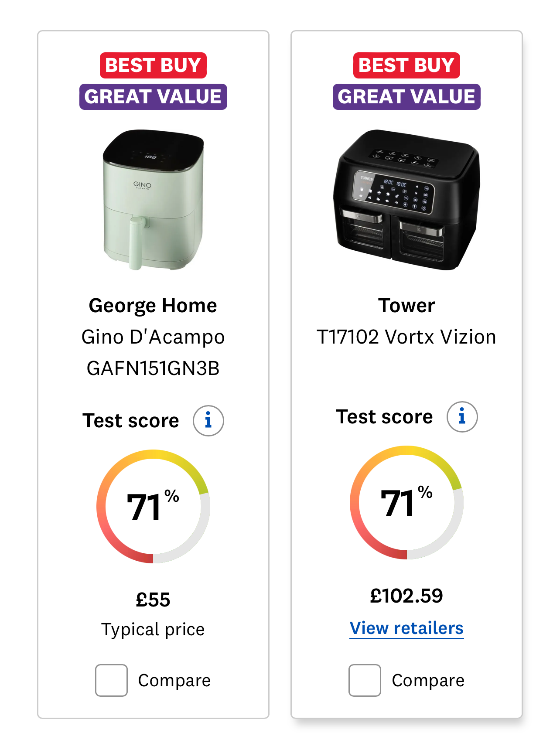Click the Great Value badge on Tower card
Viewport: 560px width, 753px height.
click(406, 97)
